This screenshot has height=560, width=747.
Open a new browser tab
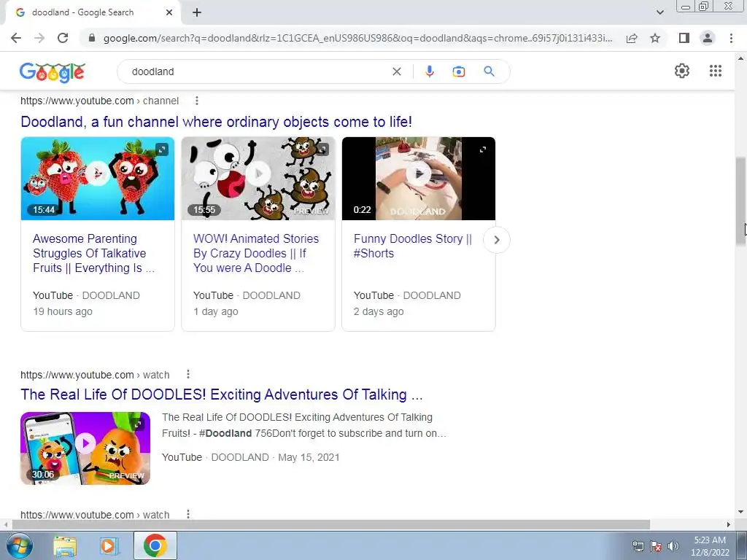click(197, 13)
